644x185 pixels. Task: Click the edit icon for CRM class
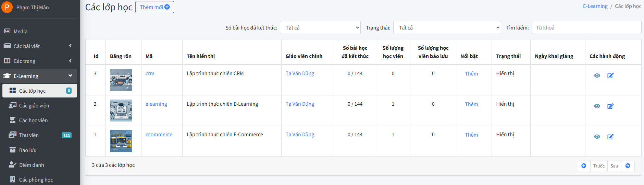pos(610,76)
